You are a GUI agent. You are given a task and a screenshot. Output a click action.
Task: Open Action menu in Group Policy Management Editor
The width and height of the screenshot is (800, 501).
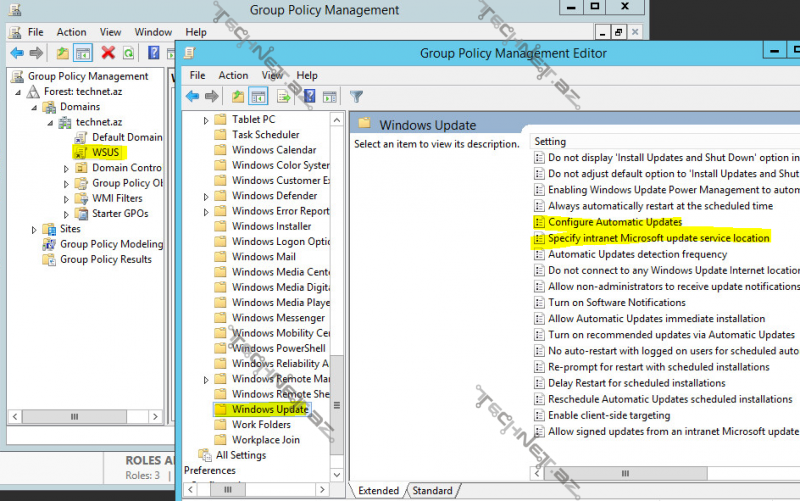233,75
